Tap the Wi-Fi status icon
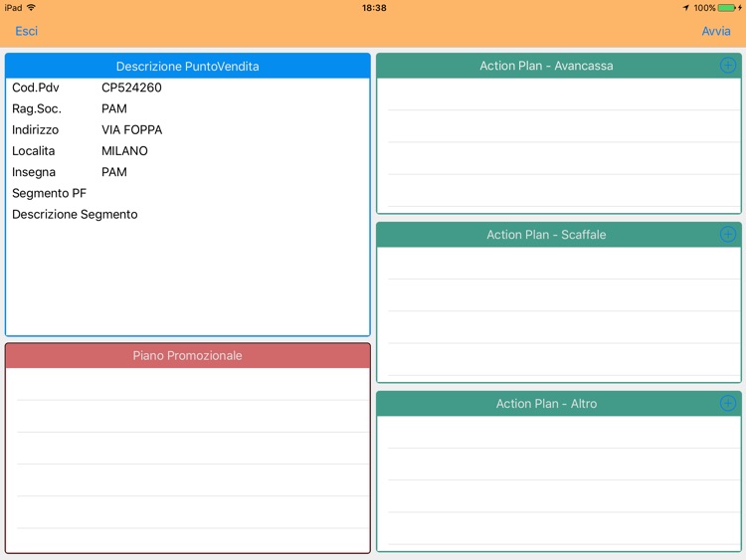Screen dimensions: 746x560 tap(32, 7)
